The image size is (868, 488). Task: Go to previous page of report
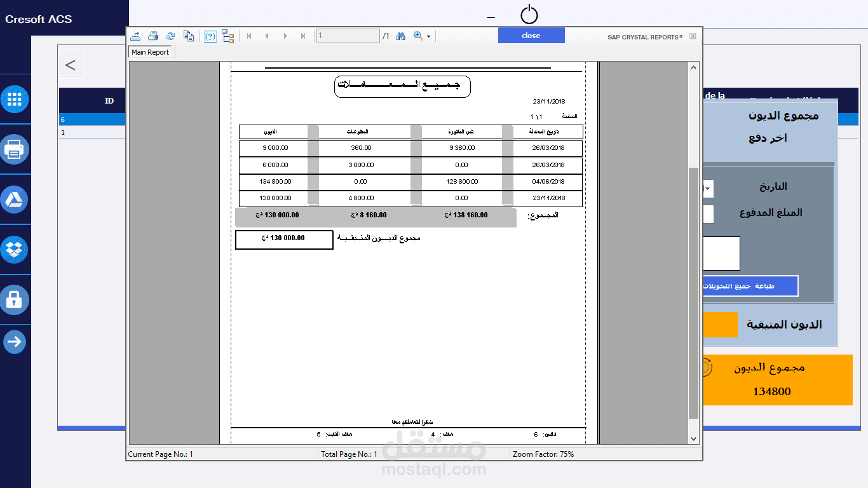267,36
